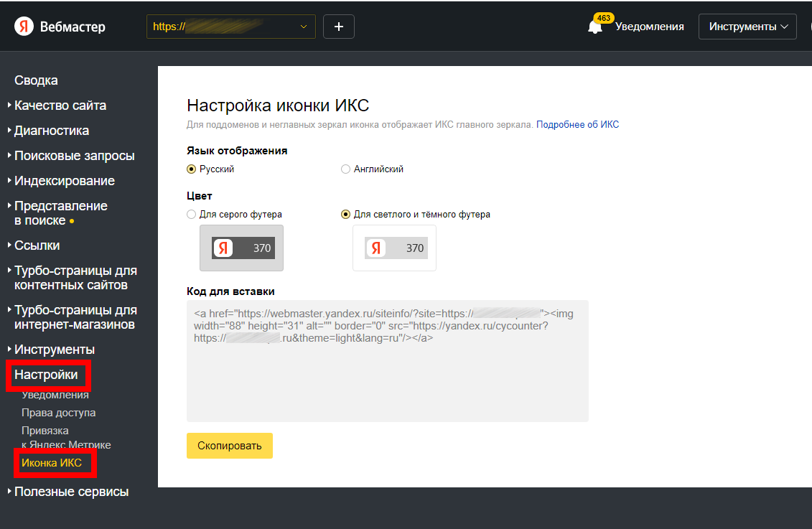Click the gray footer ИКС badge preview

point(241,248)
